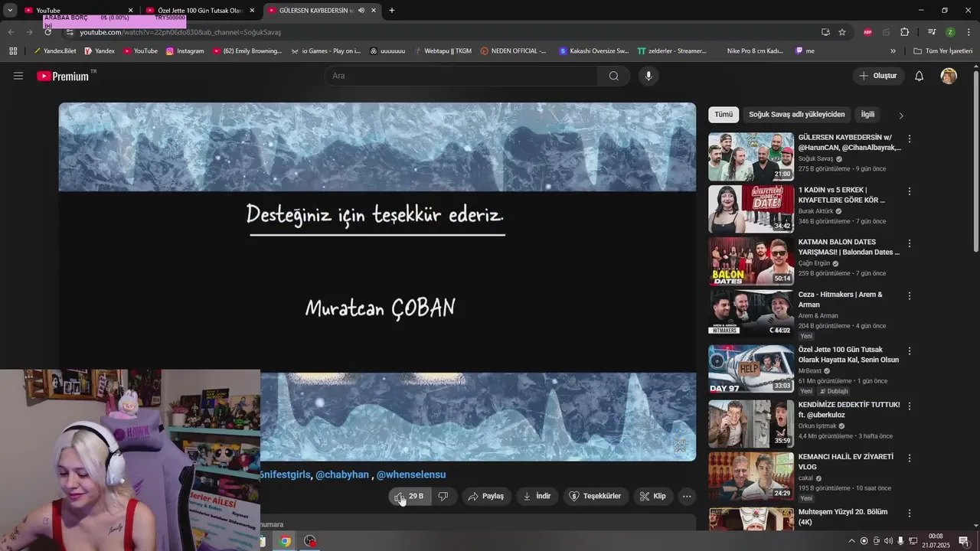Open the ABP Adblock Plus extension
This screenshot has width=980, height=551.
867,32
